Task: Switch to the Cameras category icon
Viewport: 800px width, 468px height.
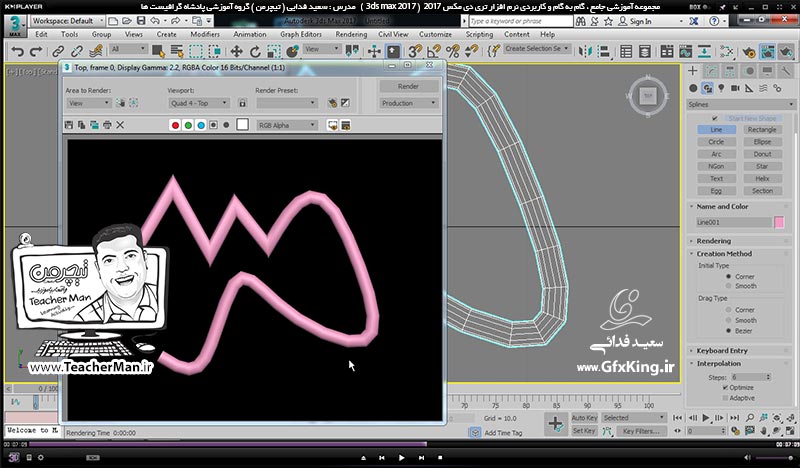Action: 735,88
